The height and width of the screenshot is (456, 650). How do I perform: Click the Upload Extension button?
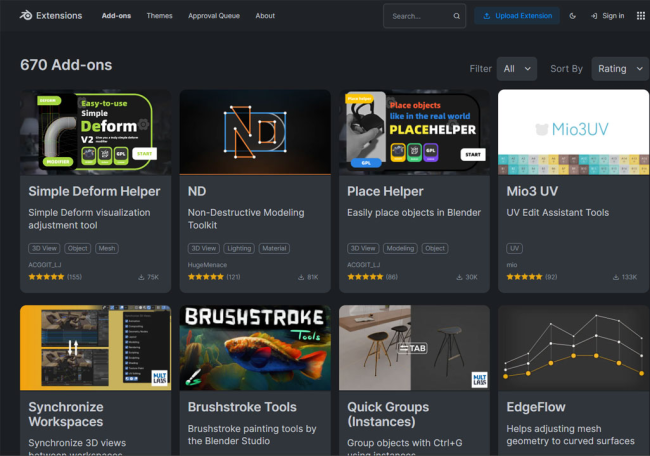click(519, 16)
